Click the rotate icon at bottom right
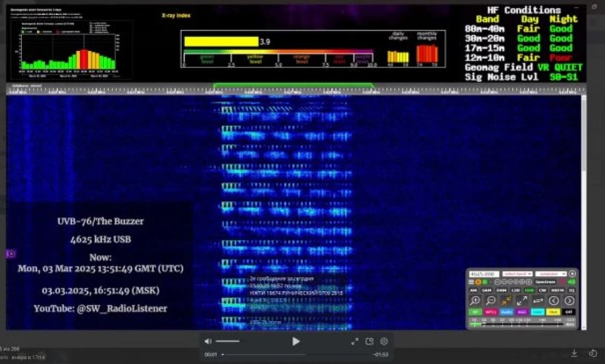 coord(593,353)
